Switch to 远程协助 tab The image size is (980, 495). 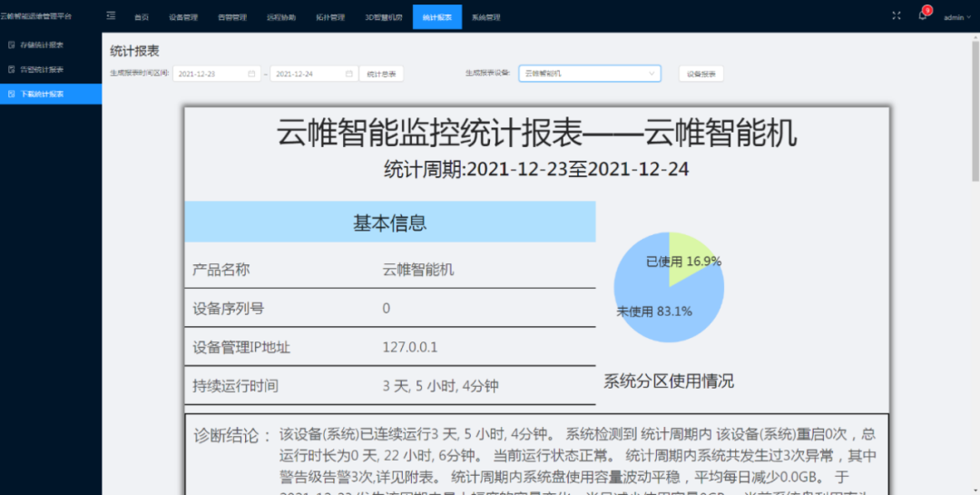[281, 17]
